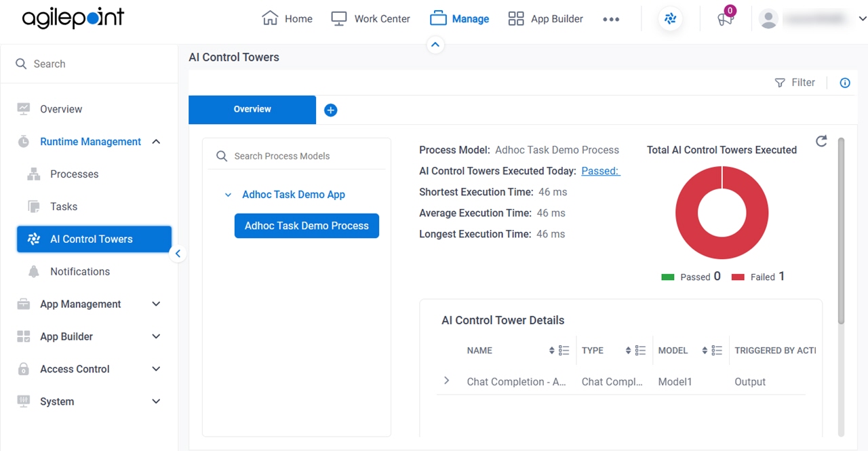Refresh the AI Control Towers chart
This screenshot has width=868, height=451.
click(x=821, y=141)
